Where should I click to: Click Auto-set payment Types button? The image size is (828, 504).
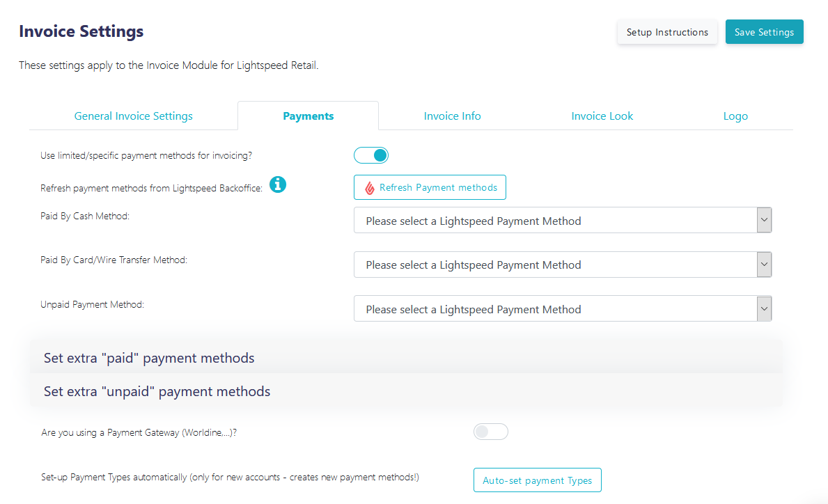(x=538, y=480)
